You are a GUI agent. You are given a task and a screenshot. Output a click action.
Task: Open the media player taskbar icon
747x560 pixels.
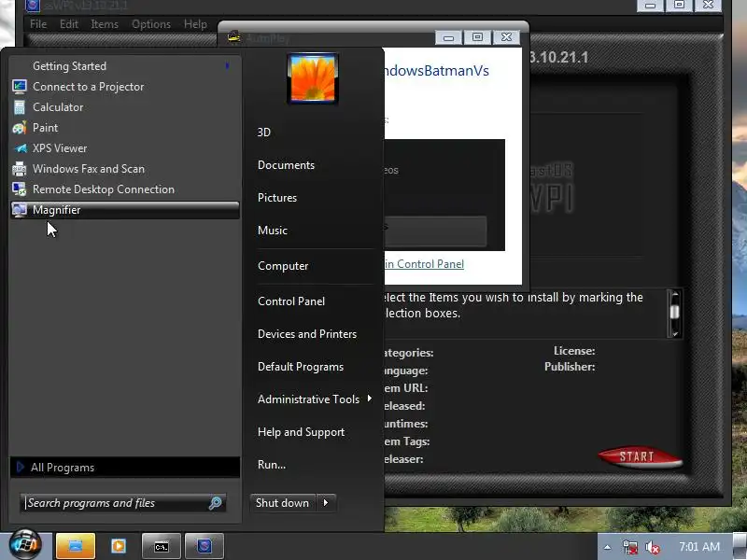click(x=119, y=546)
